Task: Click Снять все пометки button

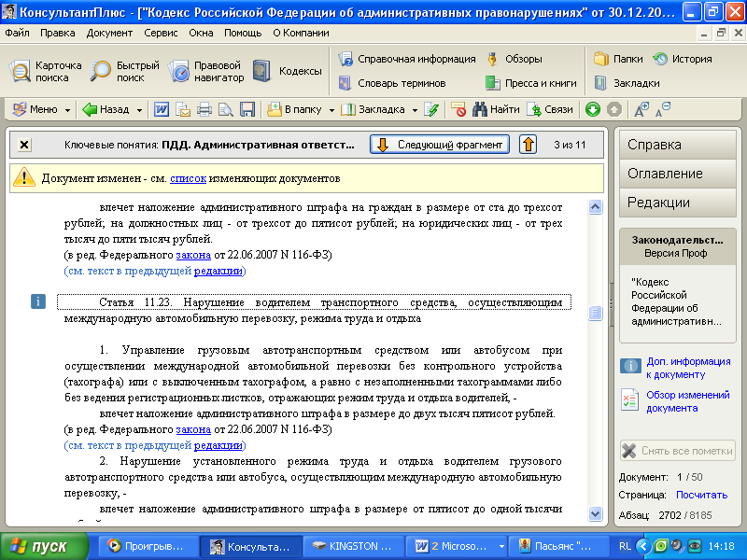Action: 678,451
